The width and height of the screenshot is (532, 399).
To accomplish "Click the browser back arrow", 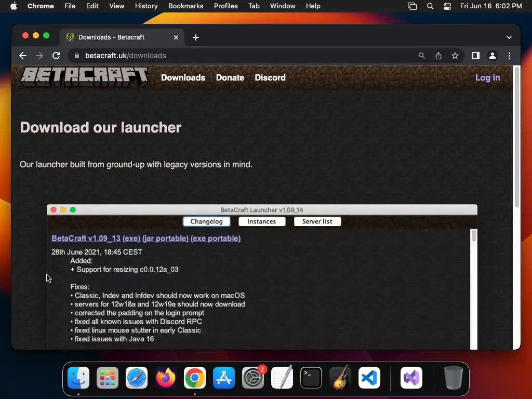I will pos(23,56).
